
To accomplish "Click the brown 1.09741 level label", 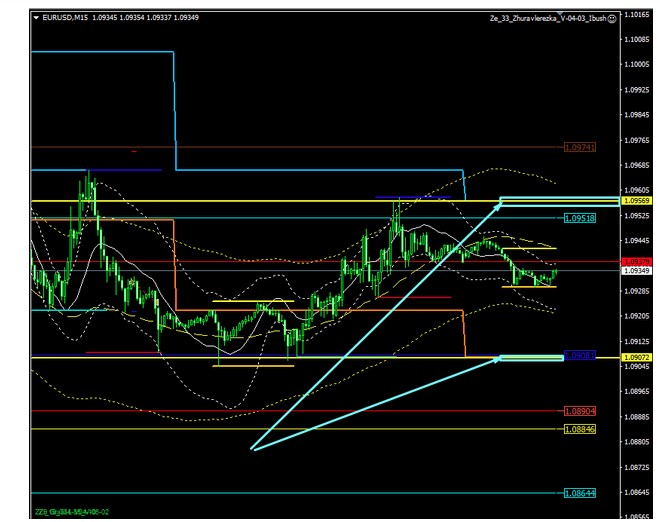I will coord(580,147).
